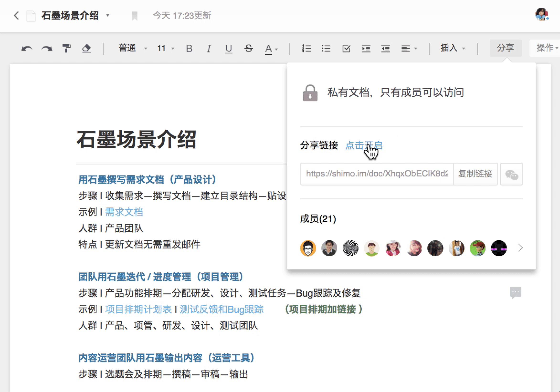The height and width of the screenshot is (392, 560).
Task: Insert a numbered list
Action: click(x=306, y=48)
